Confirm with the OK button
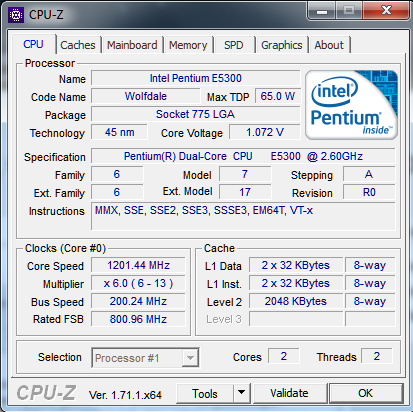 [366, 393]
